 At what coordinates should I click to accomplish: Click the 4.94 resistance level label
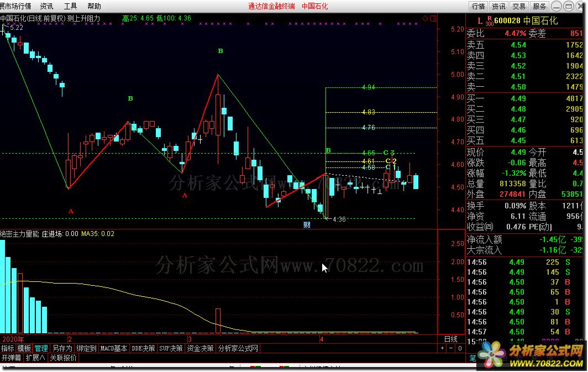[x=369, y=87]
